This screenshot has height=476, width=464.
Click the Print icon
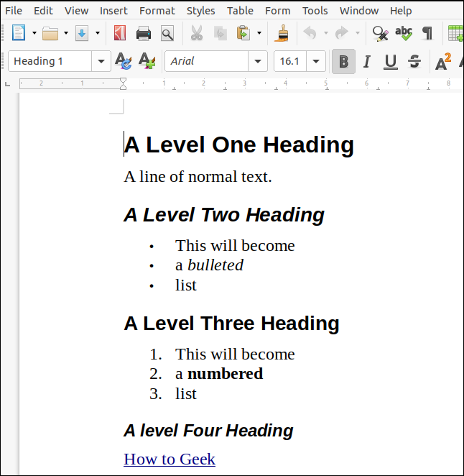(x=144, y=33)
